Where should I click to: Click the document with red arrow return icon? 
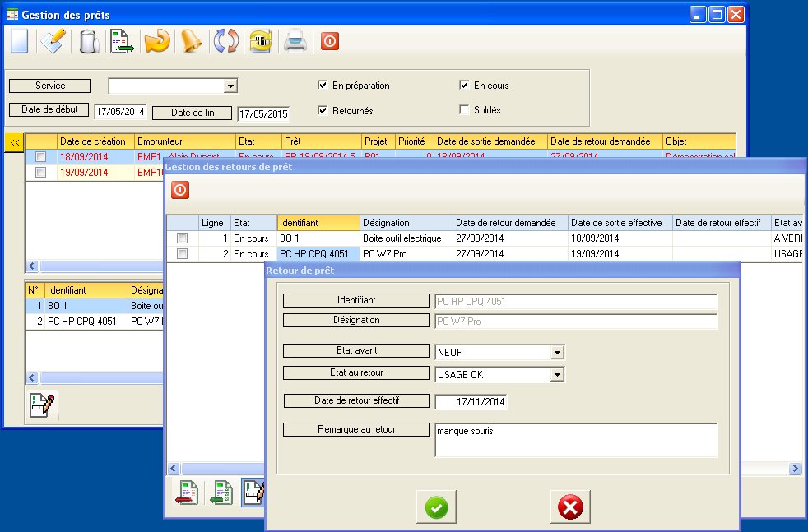[x=187, y=493]
